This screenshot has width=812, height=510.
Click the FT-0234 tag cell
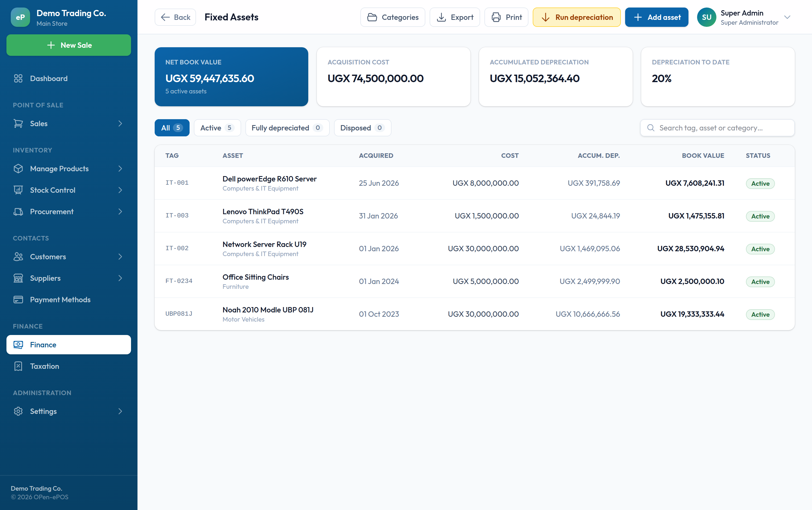179,281
